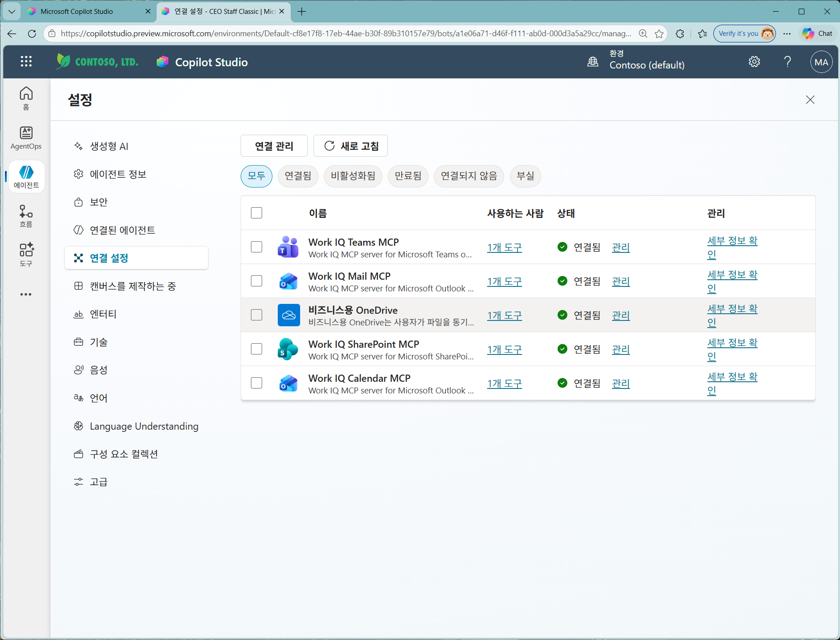The width and height of the screenshot is (840, 640).
Task: Filter by 만료됨 chip
Action: (408, 176)
